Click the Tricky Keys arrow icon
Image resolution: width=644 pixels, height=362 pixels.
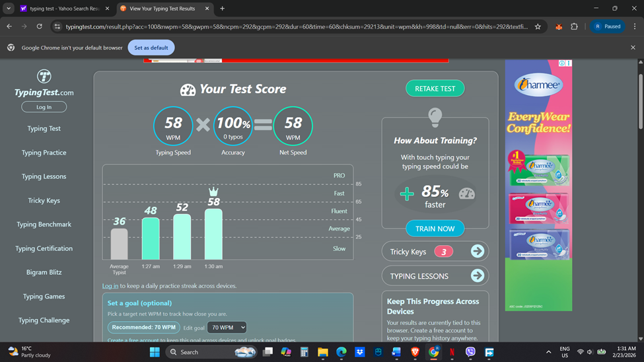478,252
